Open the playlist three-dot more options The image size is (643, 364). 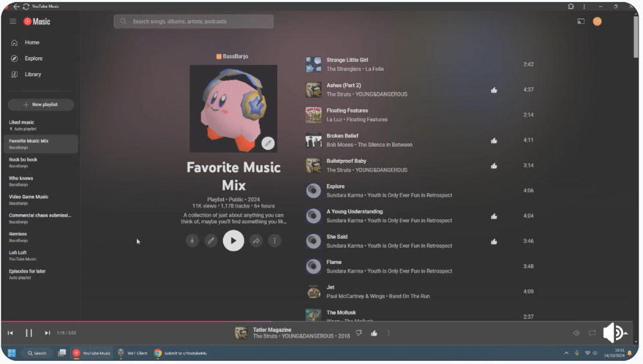pos(275,241)
